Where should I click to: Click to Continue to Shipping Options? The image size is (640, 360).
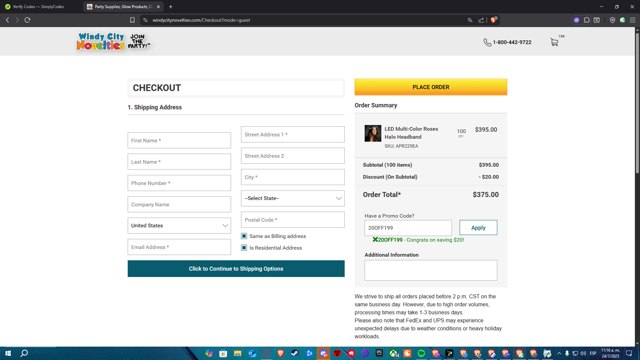[x=236, y=269]
